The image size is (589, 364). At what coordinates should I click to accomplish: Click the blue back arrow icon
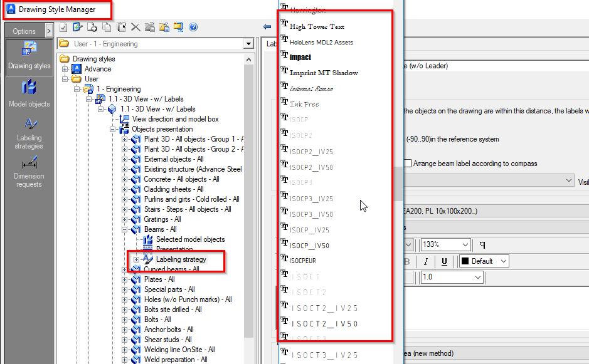267,27
